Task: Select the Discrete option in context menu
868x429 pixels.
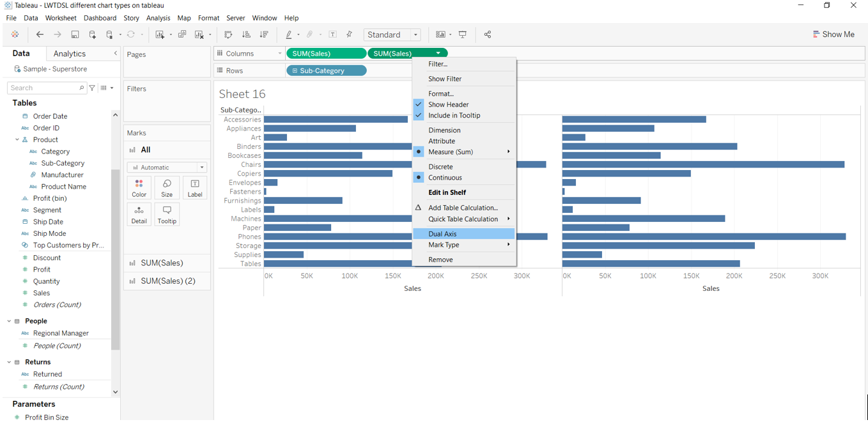Action: pyautogui.click(x=440, y=166)
